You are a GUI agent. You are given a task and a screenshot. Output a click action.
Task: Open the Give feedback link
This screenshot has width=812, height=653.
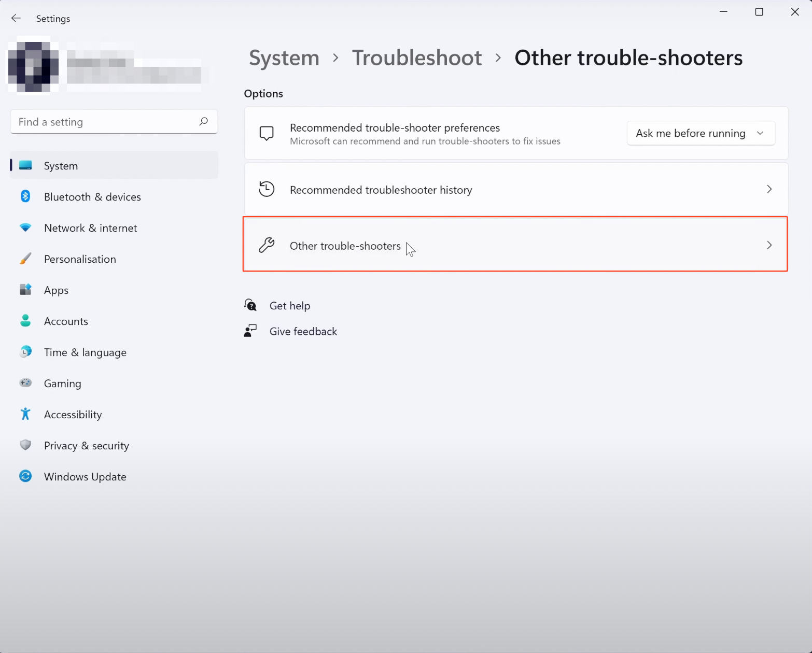pos(303,332)
